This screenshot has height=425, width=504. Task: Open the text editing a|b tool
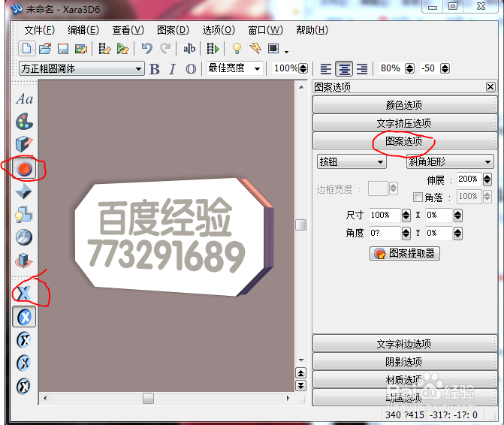click(189, 49)
